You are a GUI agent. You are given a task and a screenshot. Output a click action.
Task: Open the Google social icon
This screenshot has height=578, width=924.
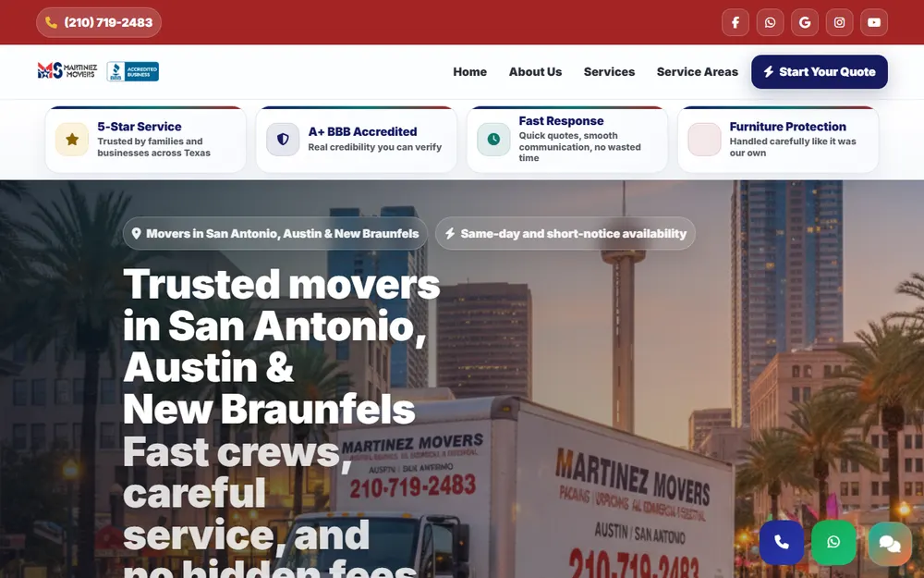pos(805,22)
